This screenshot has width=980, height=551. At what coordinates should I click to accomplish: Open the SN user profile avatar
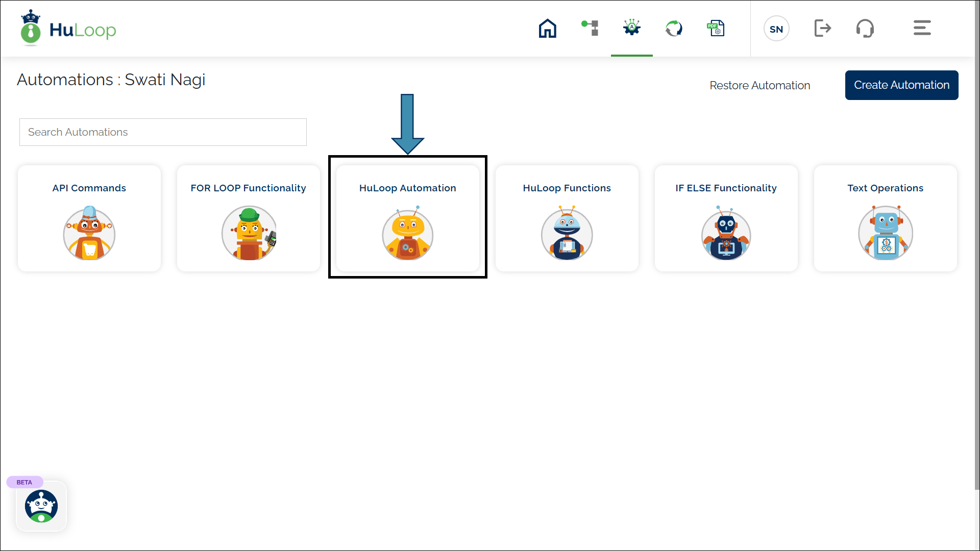click(776, 29)
